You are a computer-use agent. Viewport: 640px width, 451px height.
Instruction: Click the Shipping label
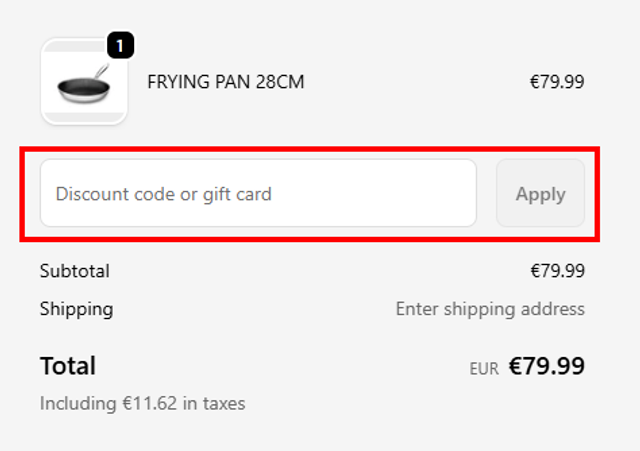(76, 309)
